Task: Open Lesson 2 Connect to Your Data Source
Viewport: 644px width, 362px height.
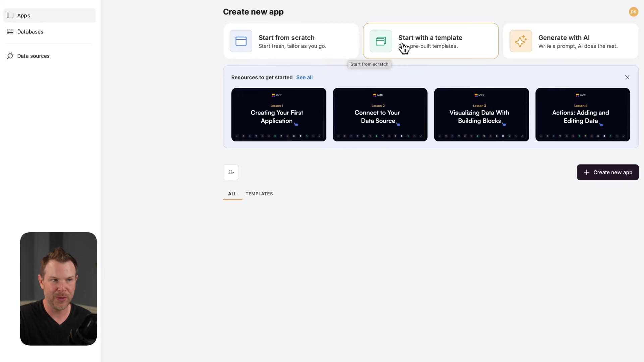Action: tap(380, 115)
